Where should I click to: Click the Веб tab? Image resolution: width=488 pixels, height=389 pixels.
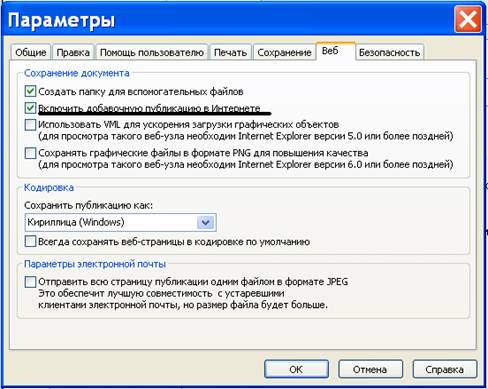(335, 51)
